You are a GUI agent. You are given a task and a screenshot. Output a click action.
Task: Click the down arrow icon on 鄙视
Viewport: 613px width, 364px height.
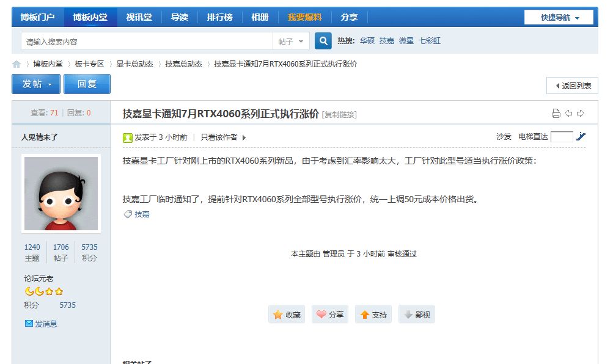pos(408,315)
